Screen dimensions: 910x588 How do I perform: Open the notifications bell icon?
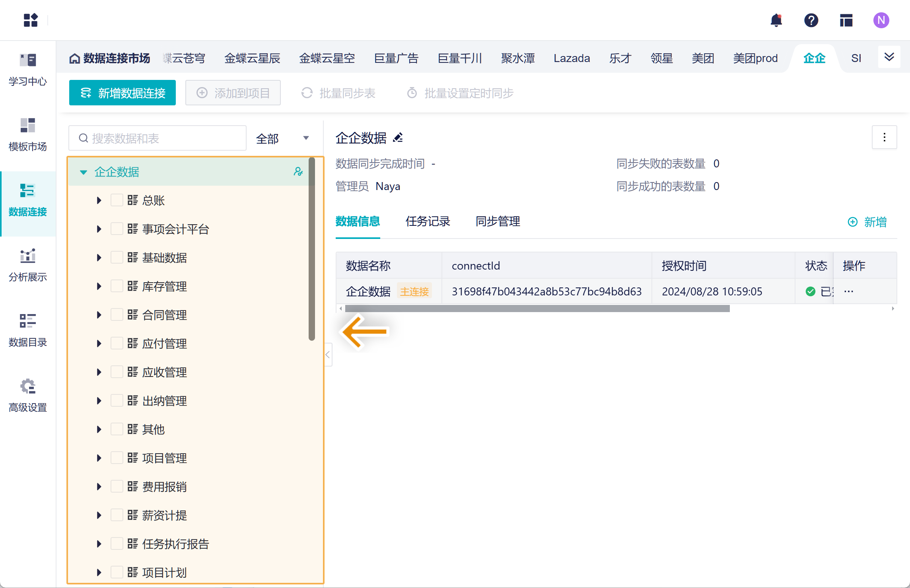coord(776,20)
